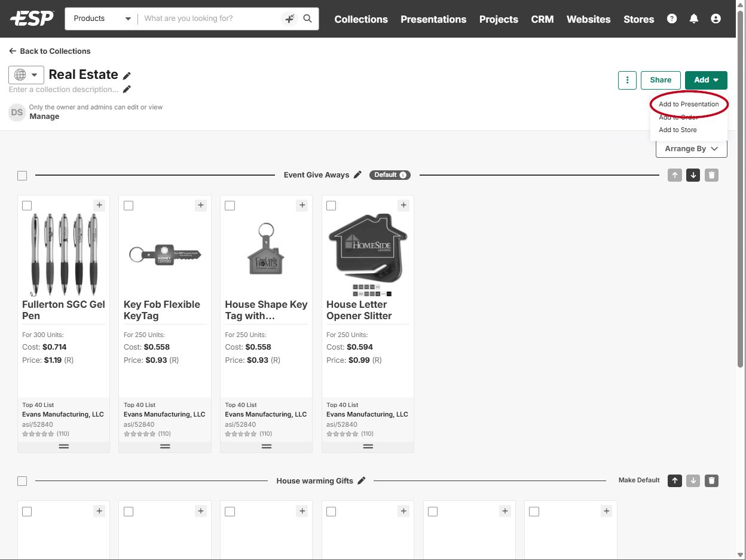The image size is (746, 560).
Task: Open the Products search type dropdown
Action: (x=102, y=19)
